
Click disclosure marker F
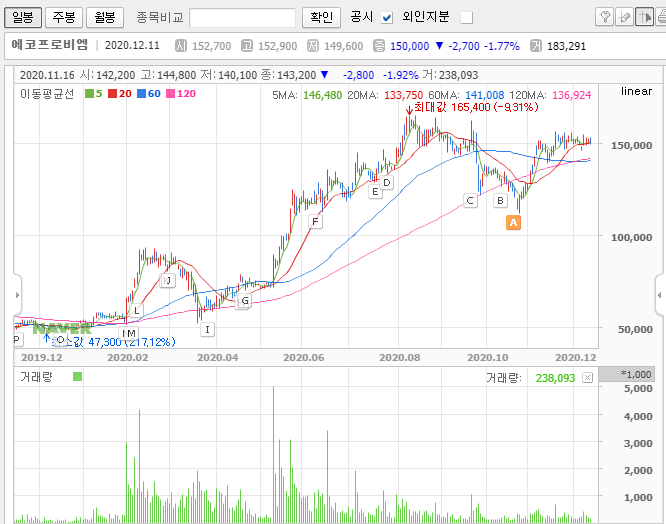point(315,221)
